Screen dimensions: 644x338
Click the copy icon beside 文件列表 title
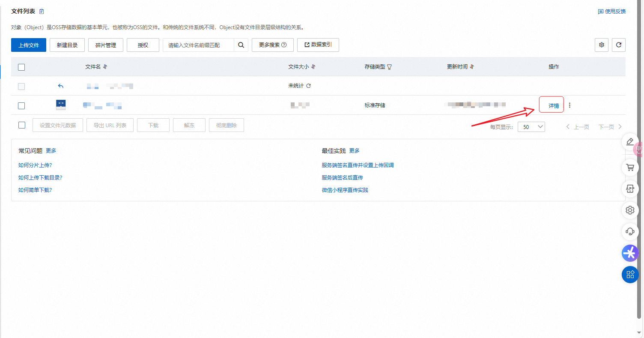42,12
